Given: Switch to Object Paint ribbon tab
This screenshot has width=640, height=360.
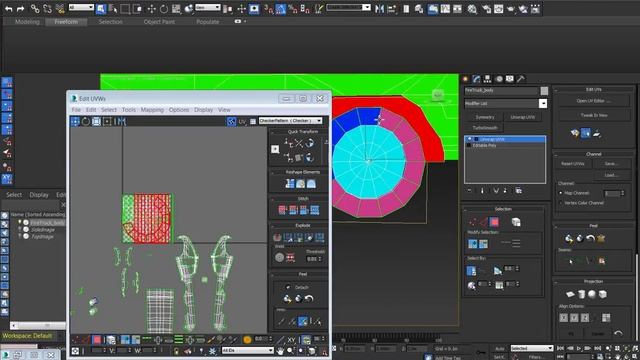Looking at the screenshot, I should (159, 22).
